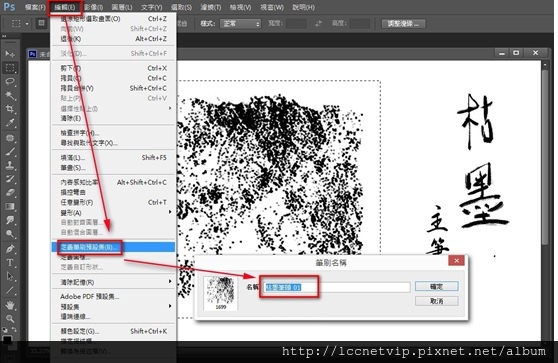Screen dimensions: 558x363
Task: Click the foreground color swatch
Action: [x=7, y=340]
